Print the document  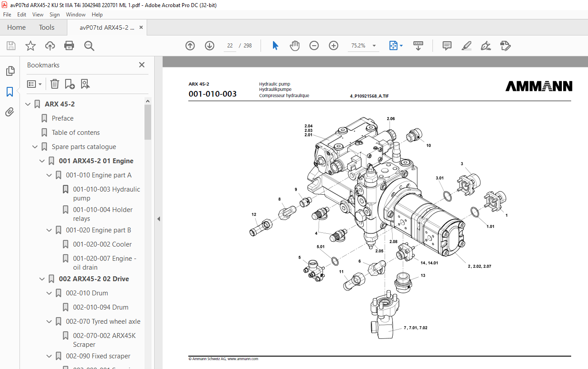coord(69,46)
